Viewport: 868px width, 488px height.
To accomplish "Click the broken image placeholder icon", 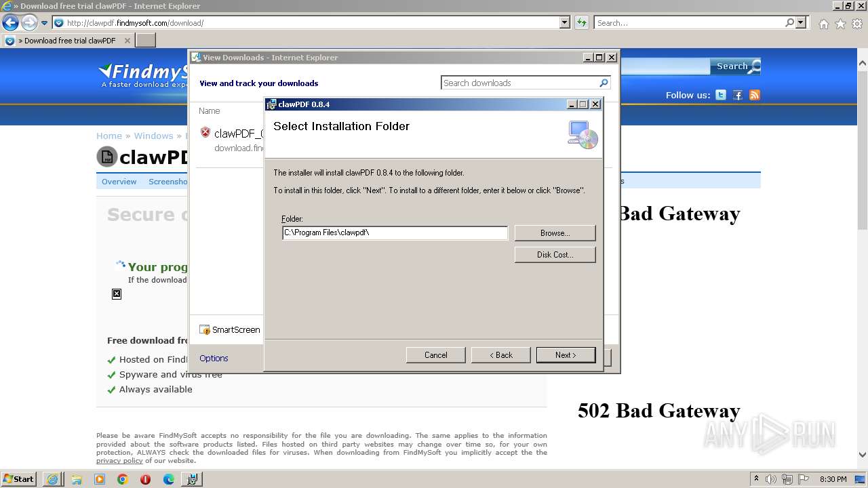I will [117, 294].
